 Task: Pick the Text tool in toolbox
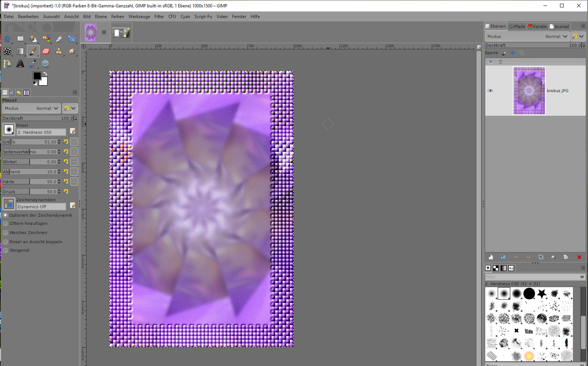click(20, 64)
